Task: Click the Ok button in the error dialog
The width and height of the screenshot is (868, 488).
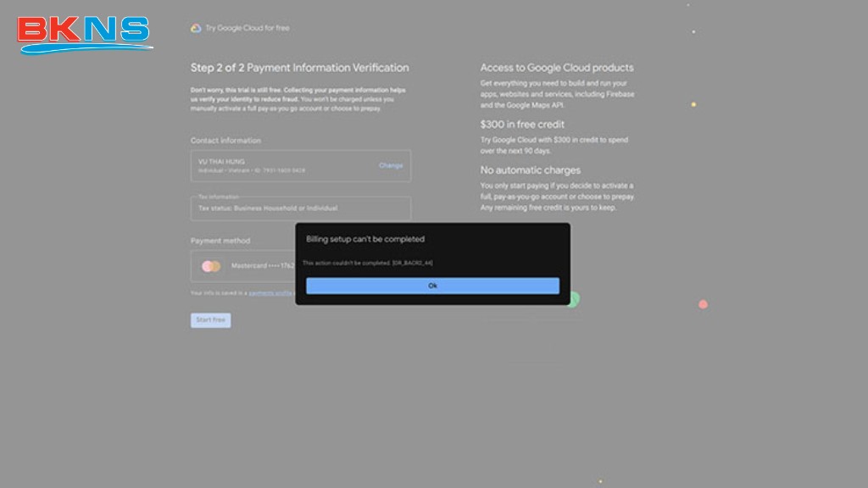Action: coord(432,286)
